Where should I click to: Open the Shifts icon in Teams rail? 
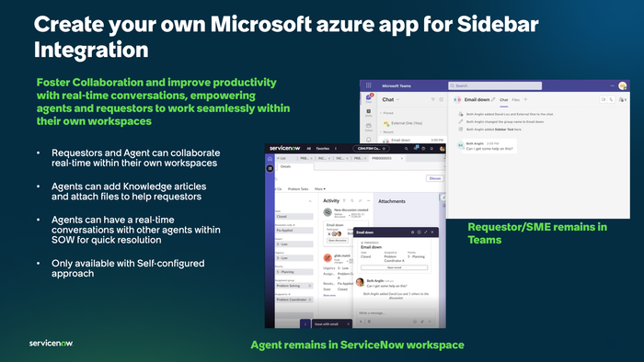(368, 112)
